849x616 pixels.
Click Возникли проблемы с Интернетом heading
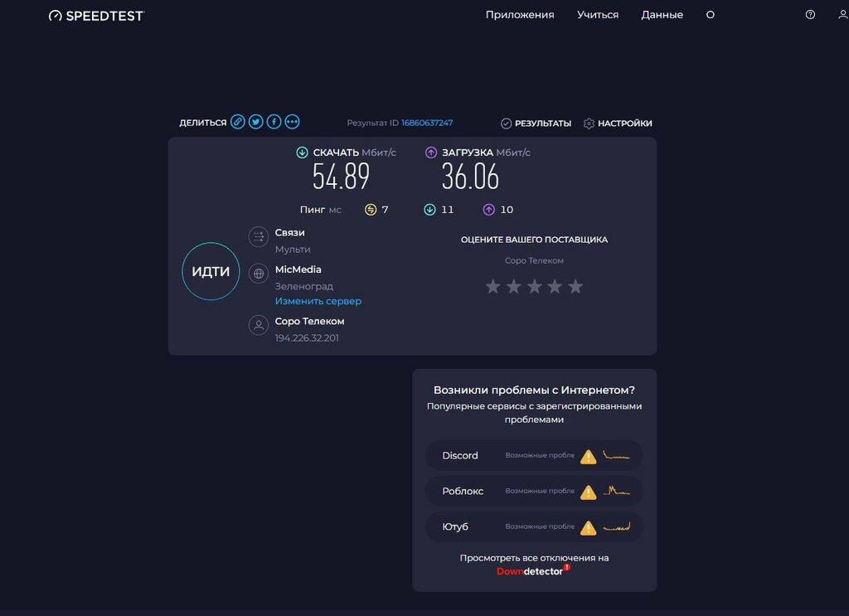535,390
